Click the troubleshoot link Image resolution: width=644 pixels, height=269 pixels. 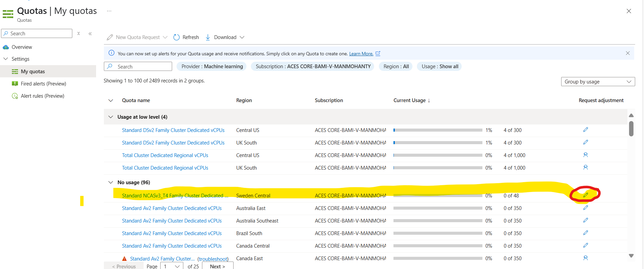tap(213, 259)
